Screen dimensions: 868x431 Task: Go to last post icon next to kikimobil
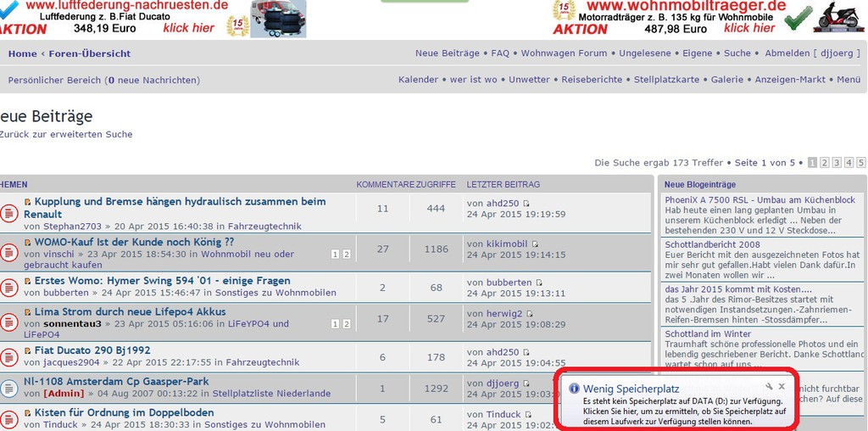pyautogui.click(x=535, y=244)
